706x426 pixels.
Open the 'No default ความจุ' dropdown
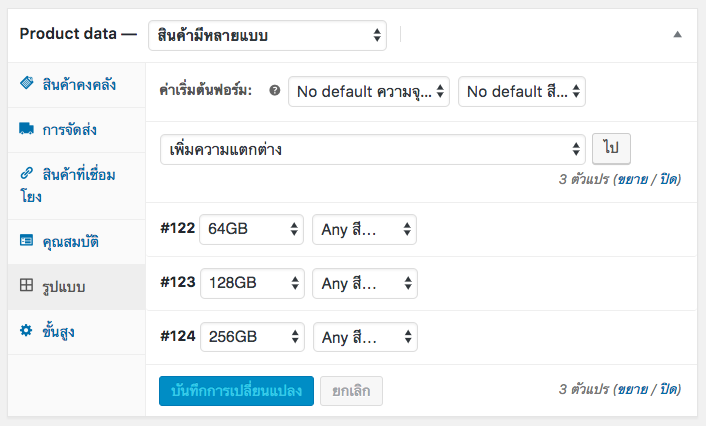pos(369,91)
